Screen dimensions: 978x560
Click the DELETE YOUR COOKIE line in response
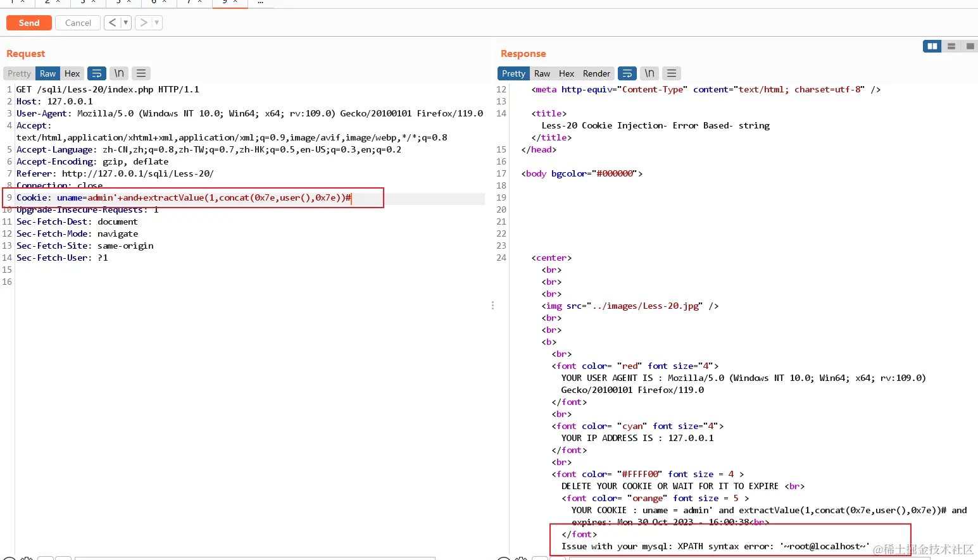[683, 486]
